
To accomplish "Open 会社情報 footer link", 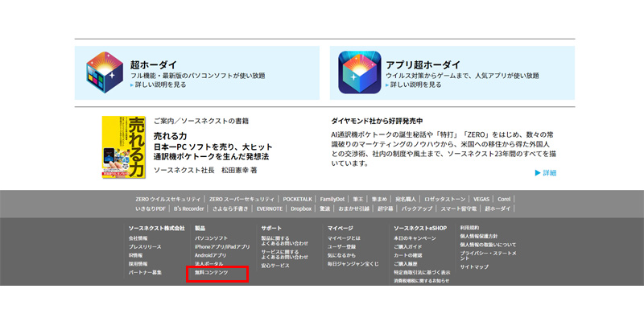I will (x=138, y=238).
